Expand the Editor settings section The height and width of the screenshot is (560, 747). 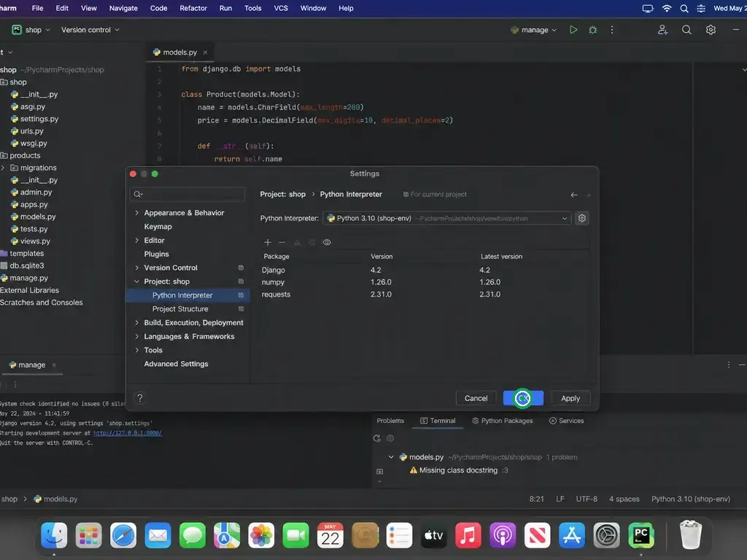(x=136, y=241)
